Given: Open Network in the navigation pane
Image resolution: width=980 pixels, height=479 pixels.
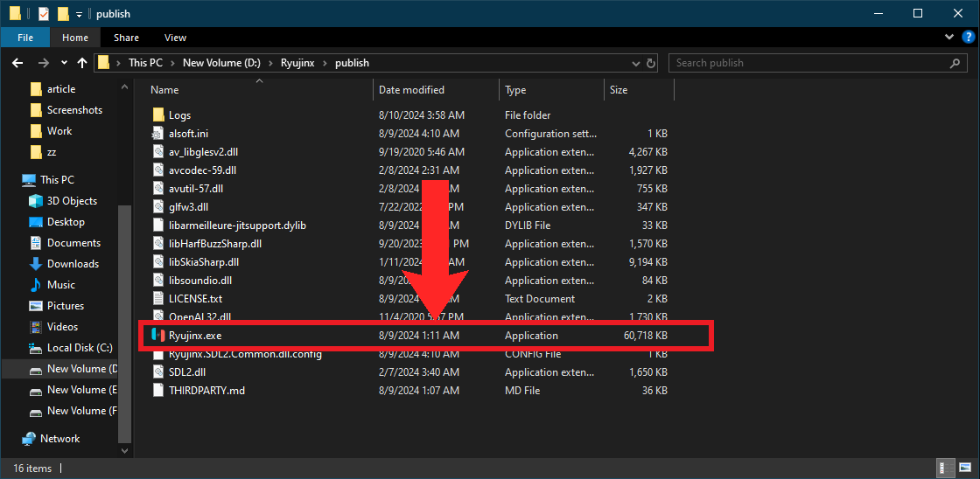Looking at the screenshot, I should 59,439.
